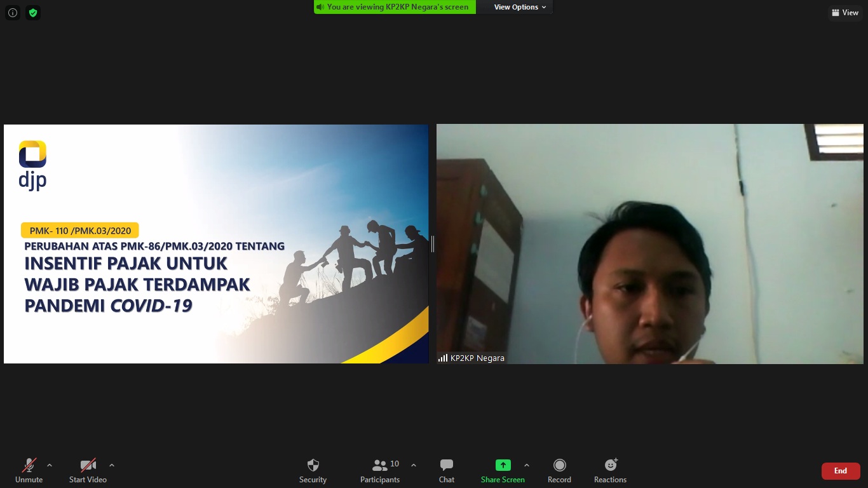The height and width of the screenshot is (488, 868).
Task: Click the meeting information icon
Action: tap(13, 13)
